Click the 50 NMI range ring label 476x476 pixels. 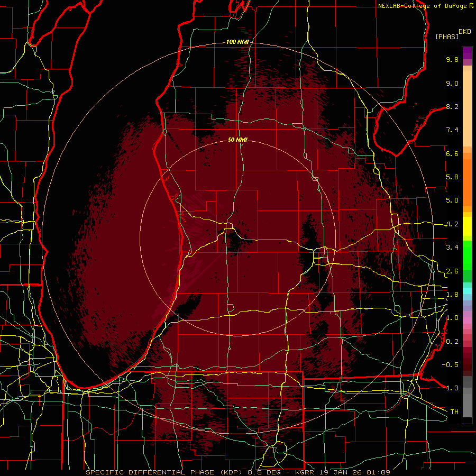(237, 140)
